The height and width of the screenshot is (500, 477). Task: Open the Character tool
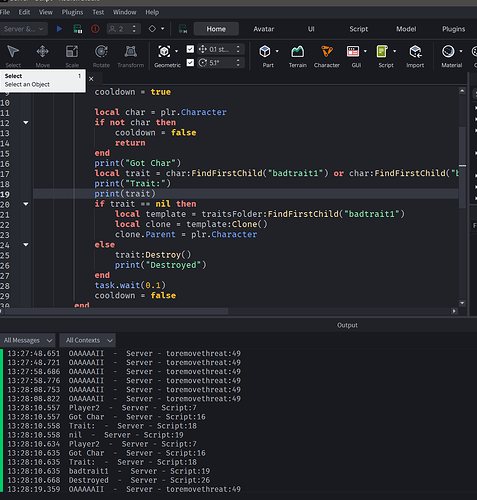[327, 56]
